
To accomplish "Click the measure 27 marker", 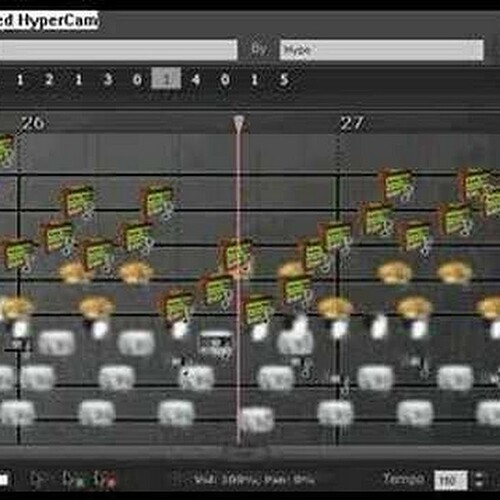I will click(x=351, y=123).
